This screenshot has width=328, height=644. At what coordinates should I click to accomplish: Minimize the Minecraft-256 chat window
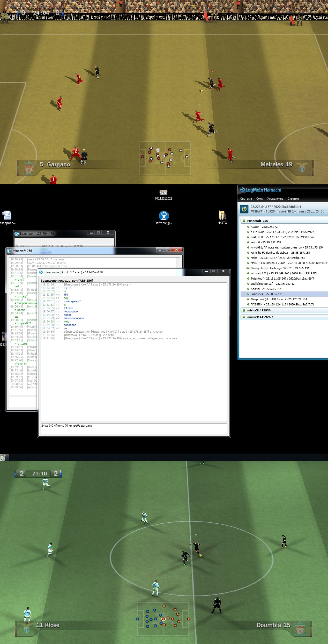click(x=160, y=250)
